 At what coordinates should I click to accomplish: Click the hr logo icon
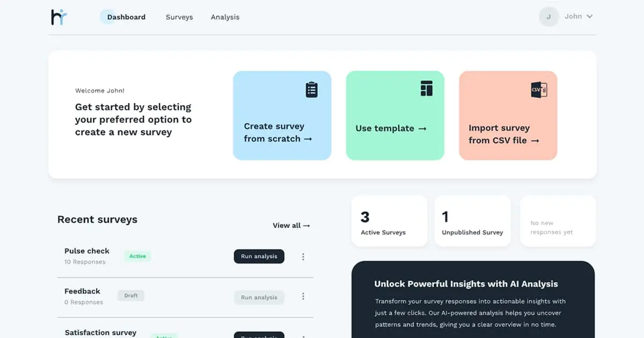pos(59,17)
